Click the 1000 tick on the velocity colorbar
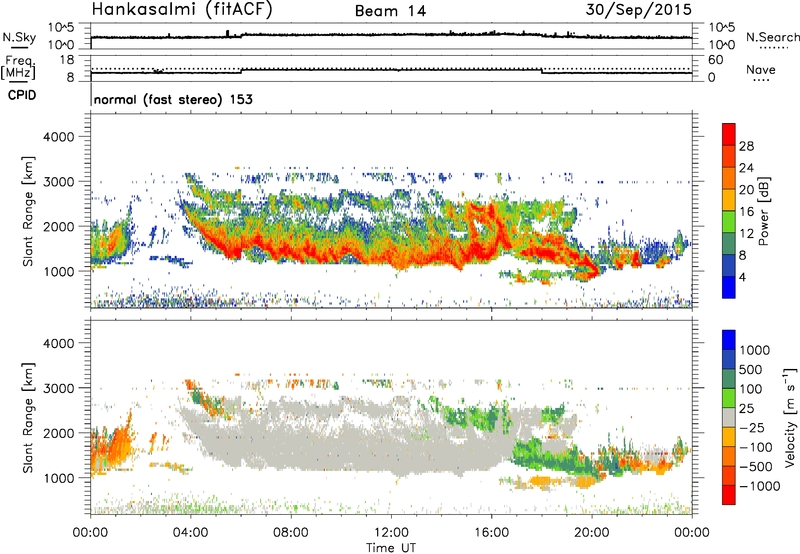The width and height of the screenshot is (800, 554). coord(755,350)
